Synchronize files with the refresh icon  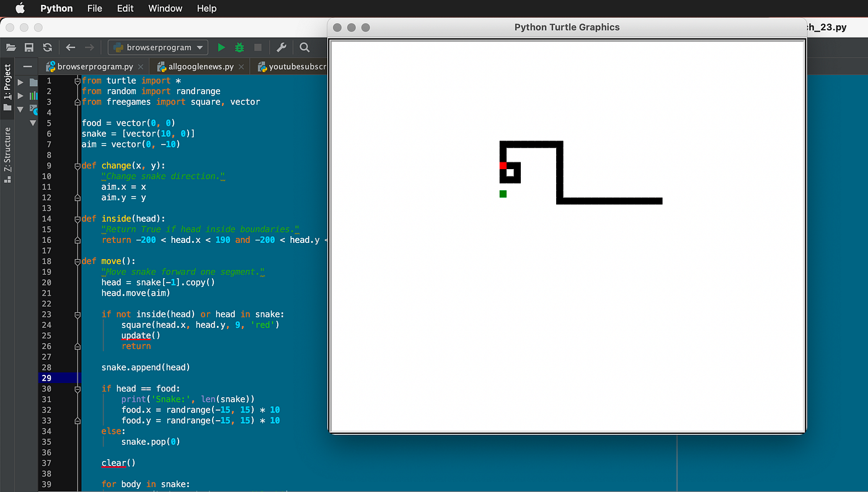pos(47,47)
